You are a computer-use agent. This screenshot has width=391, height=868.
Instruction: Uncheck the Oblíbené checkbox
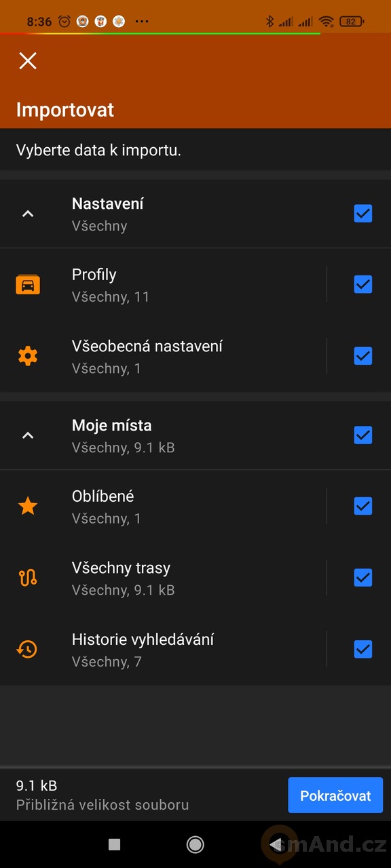coord(363,507)
